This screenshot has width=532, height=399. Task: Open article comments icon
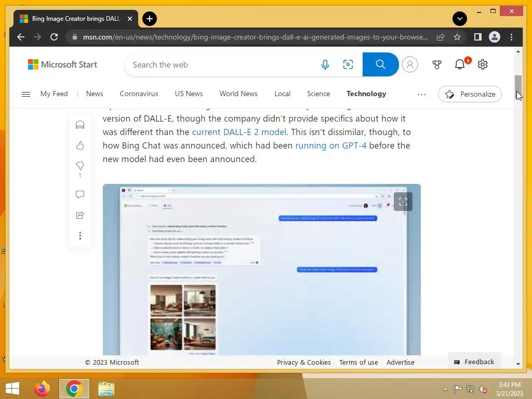pos(80,194)
